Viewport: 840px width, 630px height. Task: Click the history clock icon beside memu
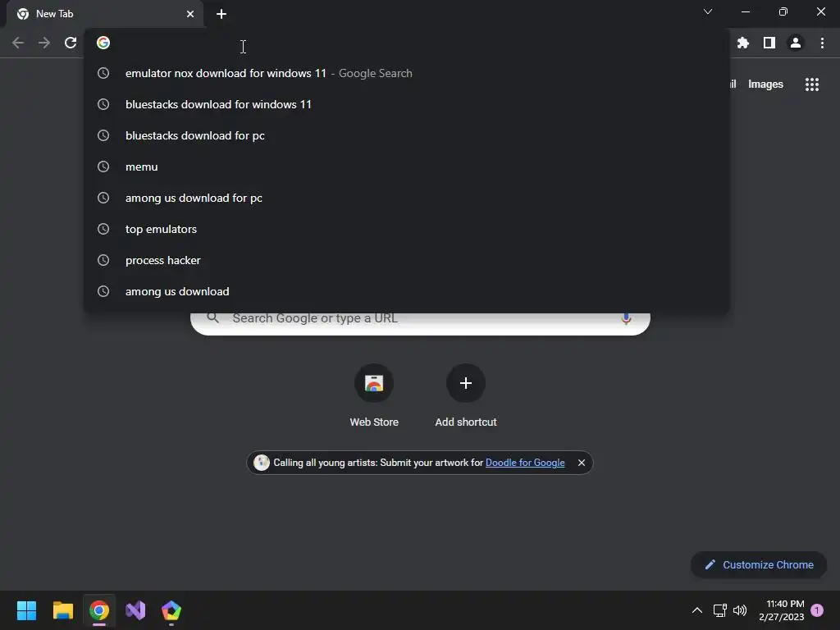[x=103, y=167]
